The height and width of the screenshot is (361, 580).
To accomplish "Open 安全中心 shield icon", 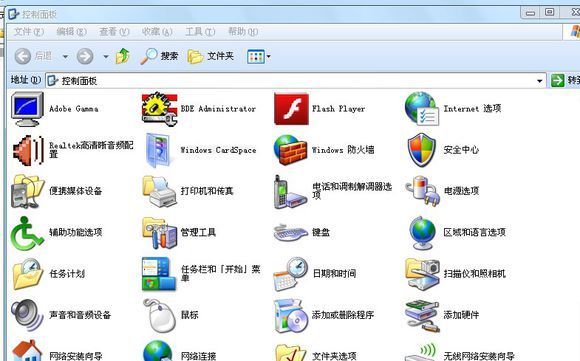I will click(421, 150).
